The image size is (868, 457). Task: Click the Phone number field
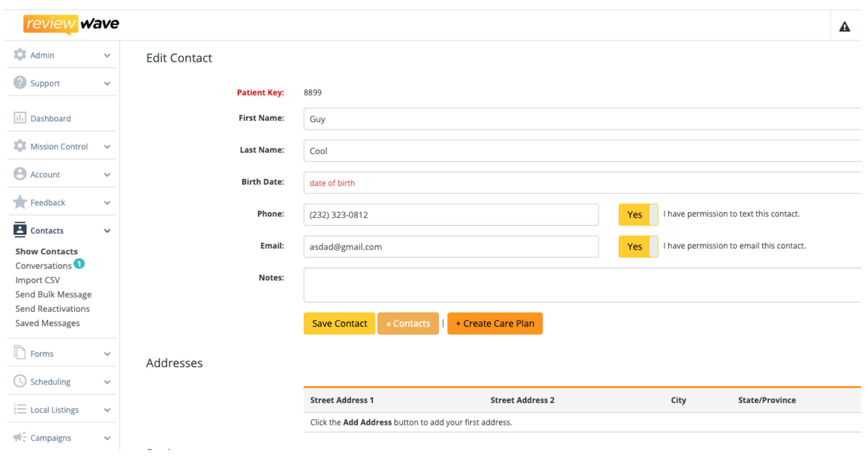[451, 214]
